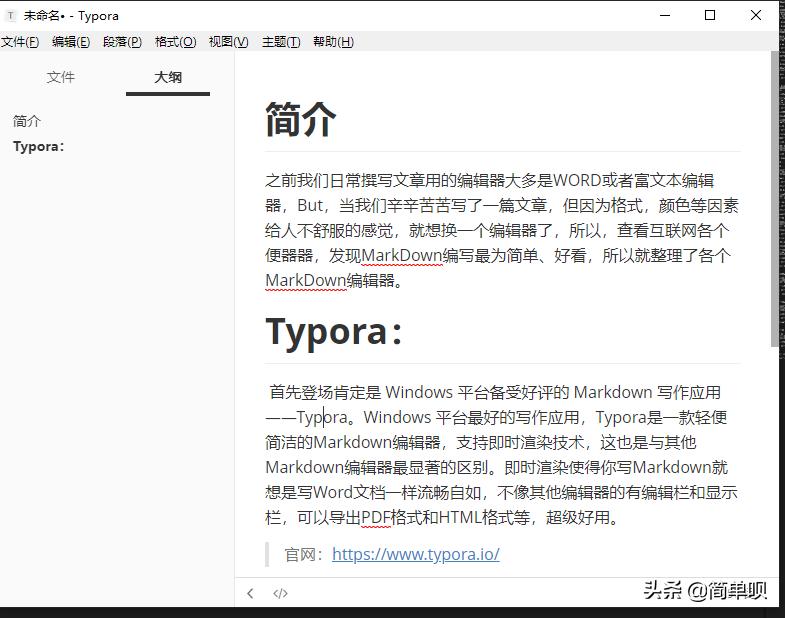
Task: Jump to 简介 in the outline
Action: click(27, 121)
